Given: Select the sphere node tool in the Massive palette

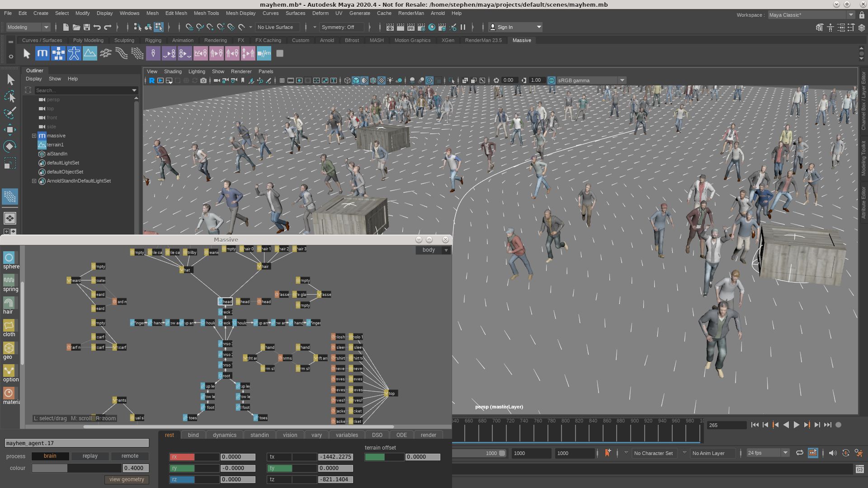Looking at the screenshot, I should pos(9,258).
